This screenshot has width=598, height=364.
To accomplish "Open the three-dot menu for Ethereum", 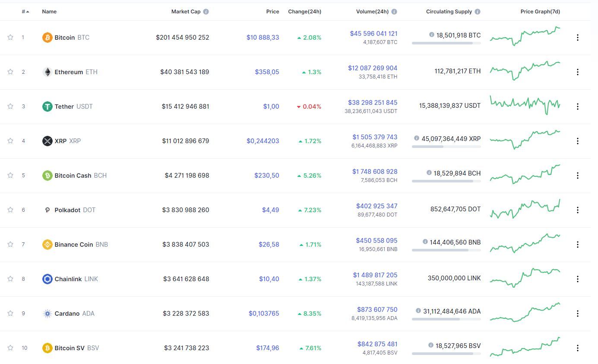I will [x=577, y=72].
